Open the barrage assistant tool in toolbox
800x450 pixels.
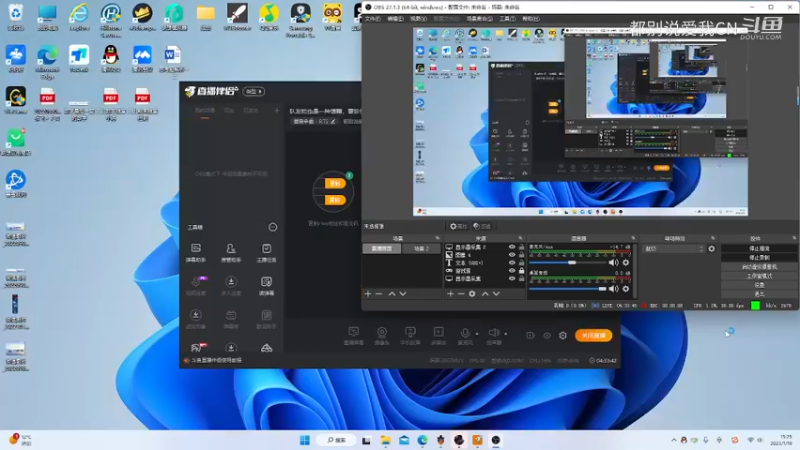[x=195, y=253]
